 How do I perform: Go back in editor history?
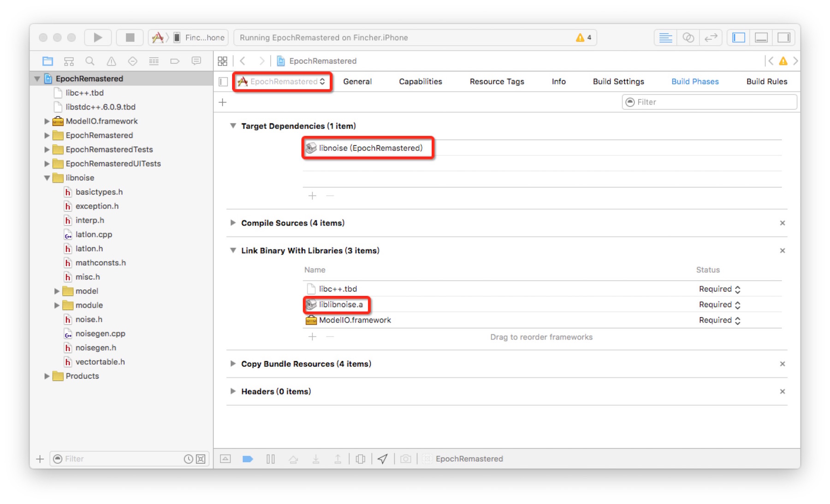[x=243, y=61]
